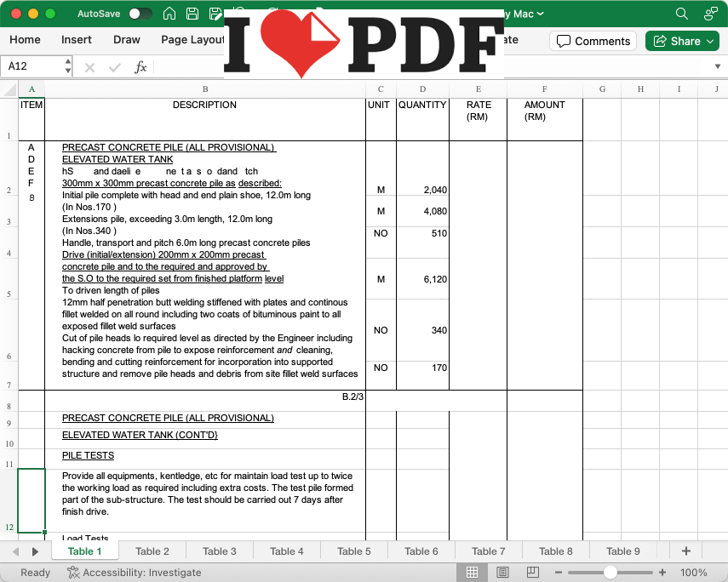Switch to the Table 5 sheet tab

(x=354, y=551)
